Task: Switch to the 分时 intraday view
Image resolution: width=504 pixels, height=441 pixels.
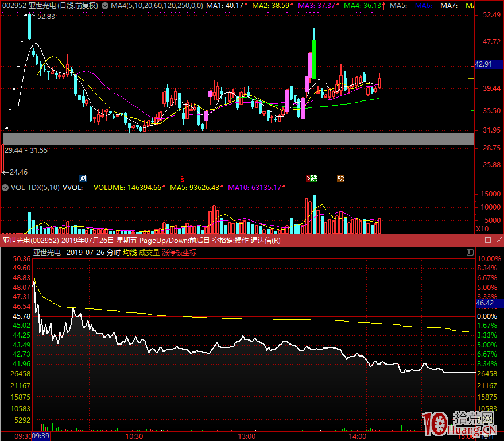Action: coord(114,252)
